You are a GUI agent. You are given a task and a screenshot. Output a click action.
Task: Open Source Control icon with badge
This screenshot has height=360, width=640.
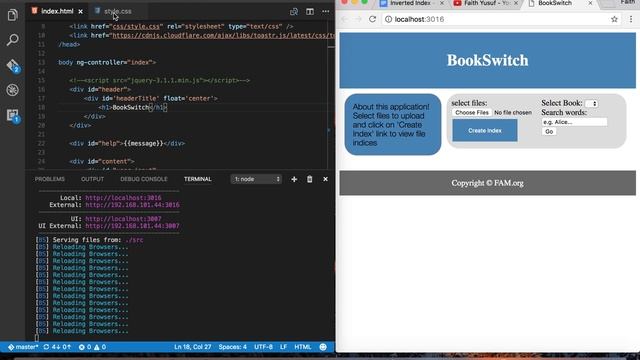coord(13,66)
